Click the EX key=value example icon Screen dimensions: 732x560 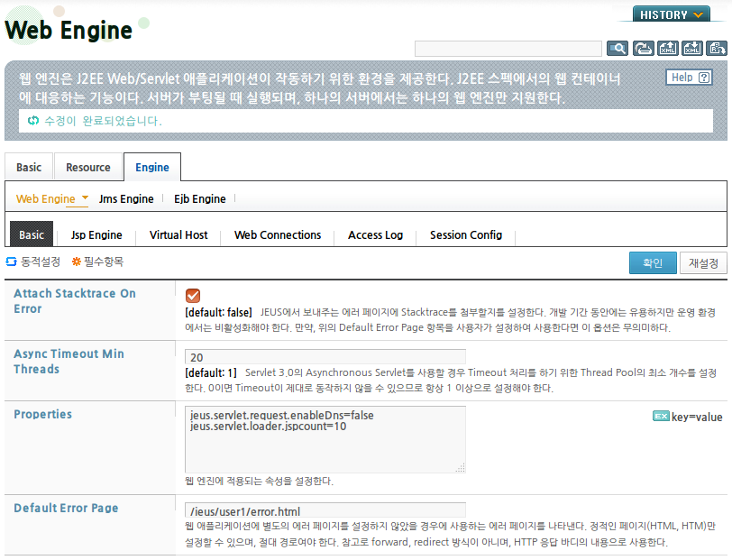tap(661, 416)
